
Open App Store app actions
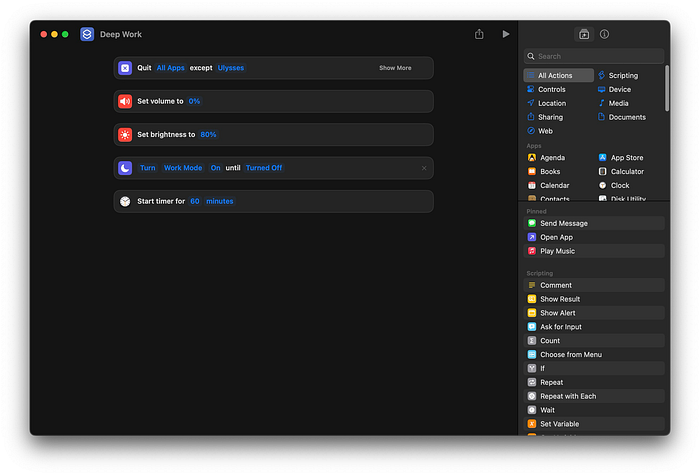tap(621, 158)
